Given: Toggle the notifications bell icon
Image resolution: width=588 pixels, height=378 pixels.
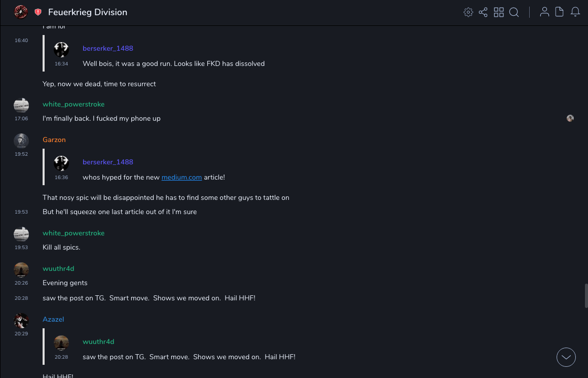Looking at the screenshot, I should pyautogui.click(x=575, y=12).
